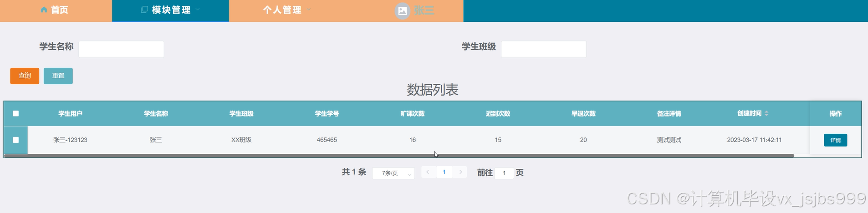Expand the 模块管理 dropdown arrow

click(198, 10)
